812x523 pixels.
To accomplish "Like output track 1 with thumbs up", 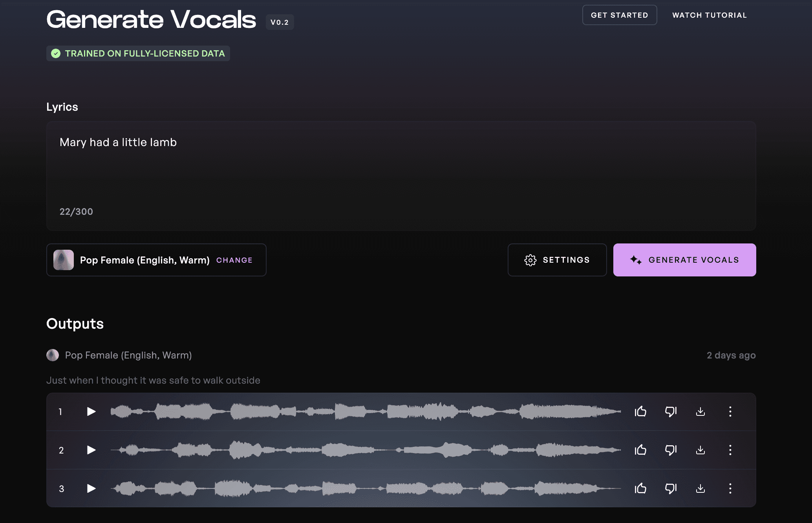I will click(x=640, y=411).
